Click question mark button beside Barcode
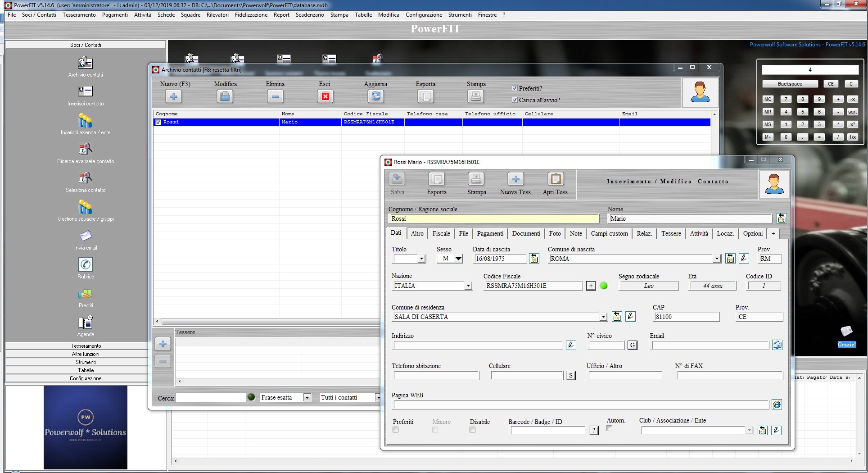The image size is (868, 473). click(594, 431)
